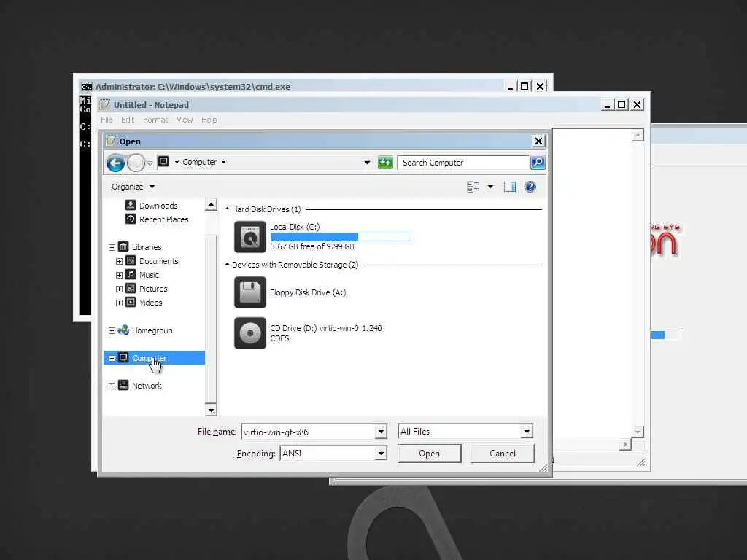Open the address bar history dropdown

tap(367, 163)
